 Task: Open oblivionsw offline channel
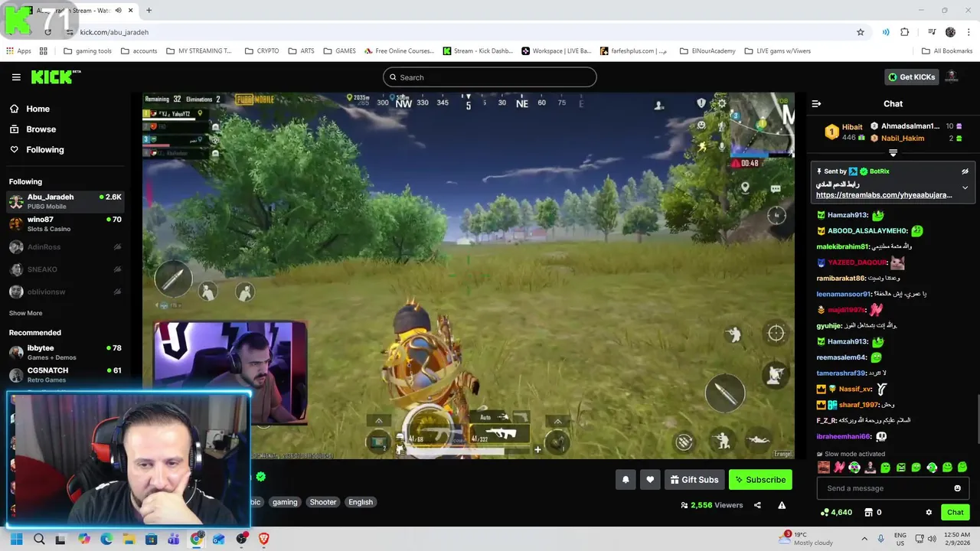(65, 292)
